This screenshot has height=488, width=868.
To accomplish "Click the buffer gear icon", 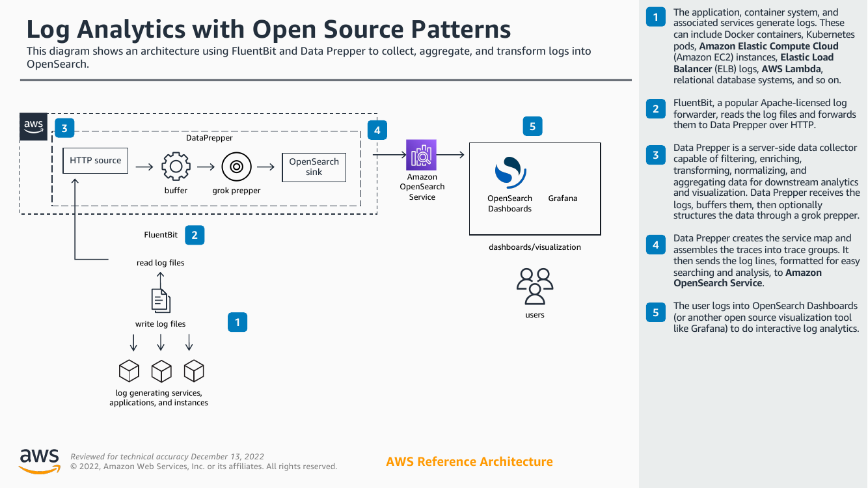I will pyautogui.click(x=176, y=167).
